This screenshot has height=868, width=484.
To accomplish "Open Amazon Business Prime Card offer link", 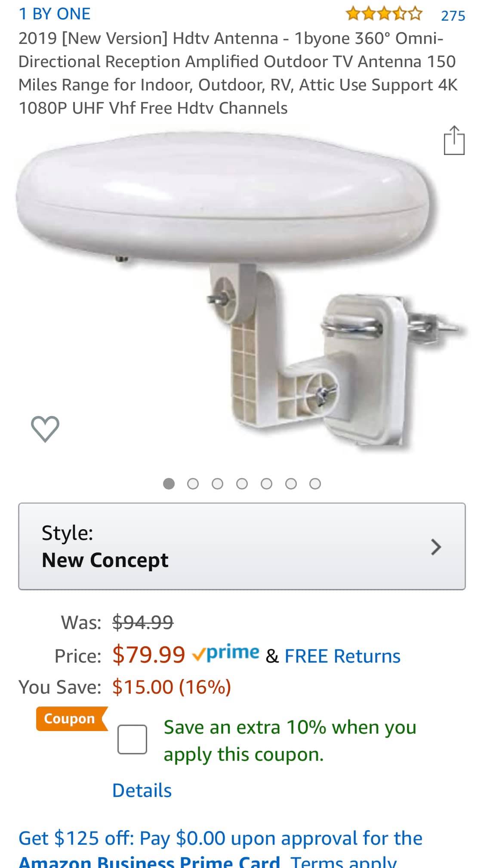I will [149, 861].
